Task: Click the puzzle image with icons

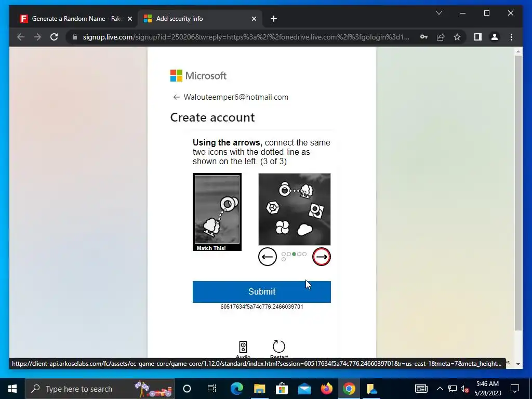Action: click(x=295, y=209)
